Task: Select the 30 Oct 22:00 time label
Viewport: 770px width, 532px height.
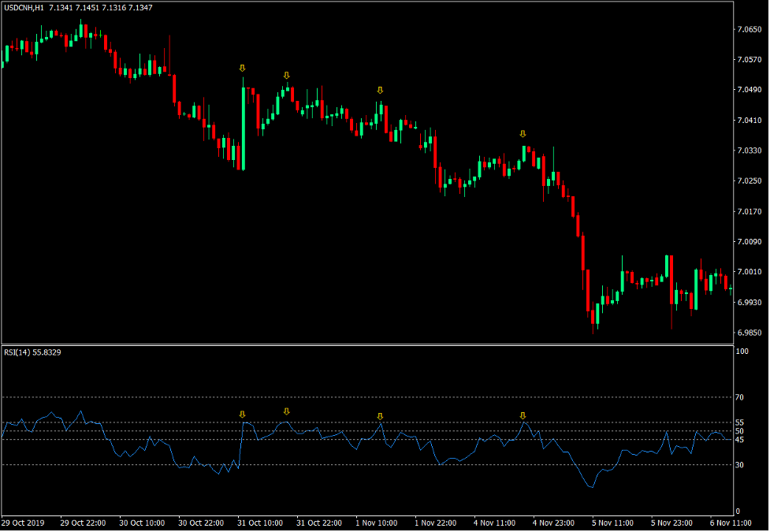Action: [x=201, y=523]
